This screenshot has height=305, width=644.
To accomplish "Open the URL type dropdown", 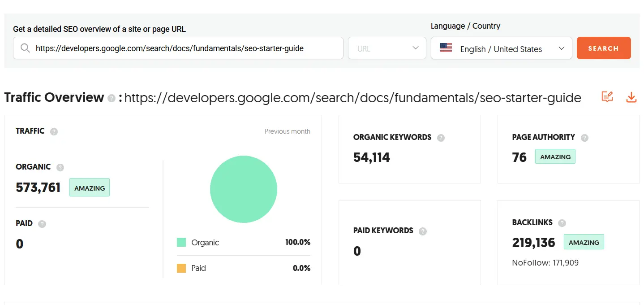I will tap(387, 48).
